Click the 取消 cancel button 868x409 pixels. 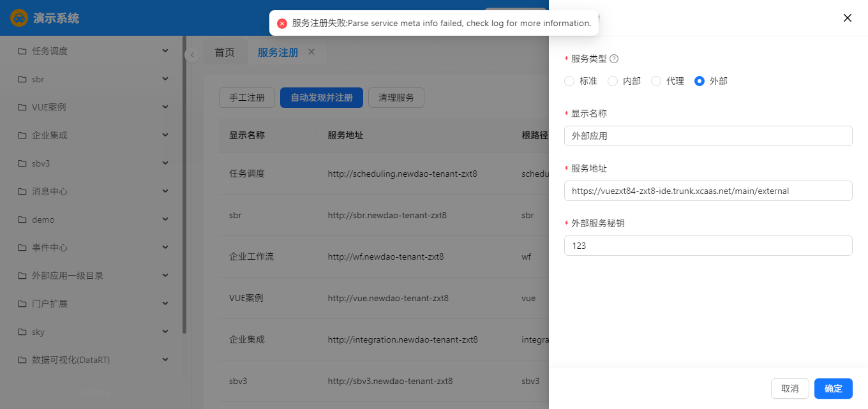pyautogui.click(x=789, y=389)
